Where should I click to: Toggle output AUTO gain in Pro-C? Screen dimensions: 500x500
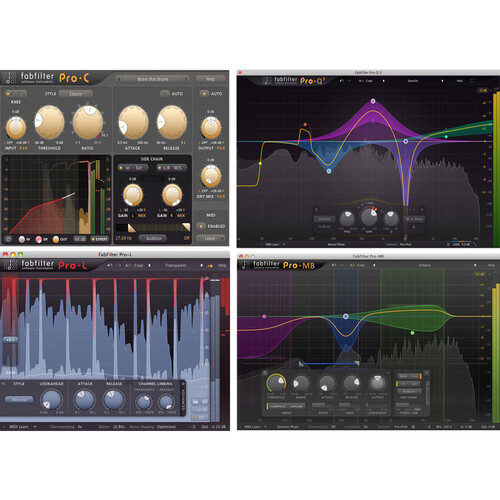[x=204, y=94]
